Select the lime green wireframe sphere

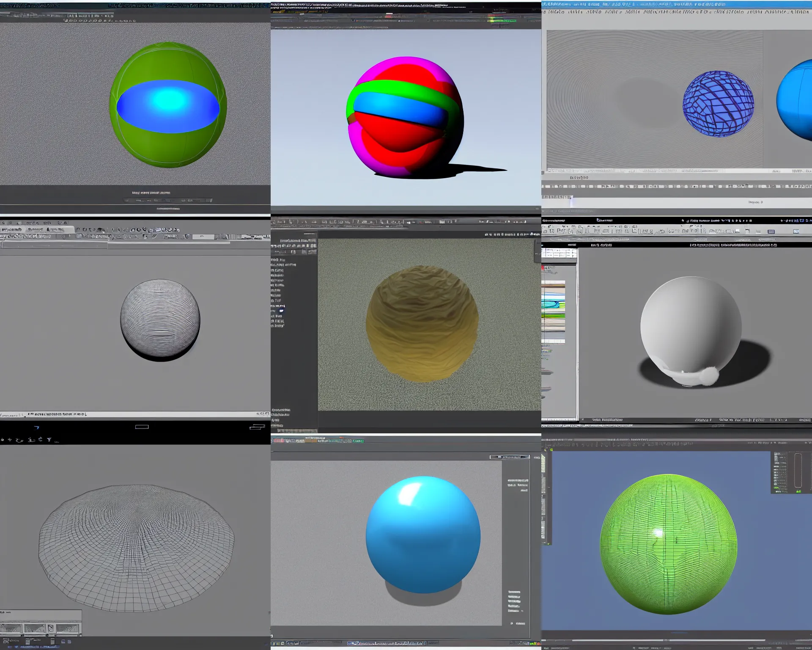pos(669,544)
